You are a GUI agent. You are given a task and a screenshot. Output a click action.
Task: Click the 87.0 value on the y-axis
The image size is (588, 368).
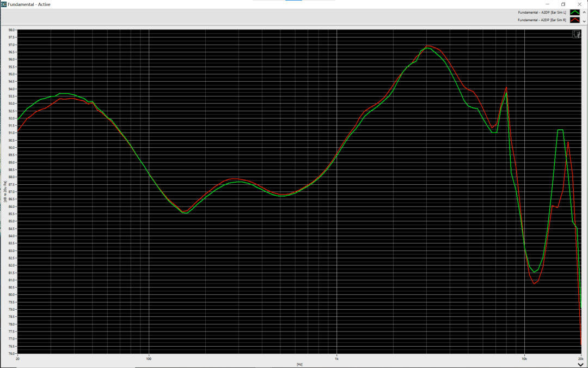click(12, 192)
